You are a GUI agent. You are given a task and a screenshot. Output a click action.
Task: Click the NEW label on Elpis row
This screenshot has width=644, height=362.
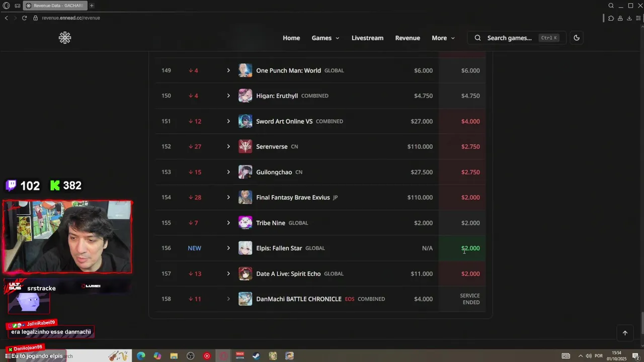(194, 248)
